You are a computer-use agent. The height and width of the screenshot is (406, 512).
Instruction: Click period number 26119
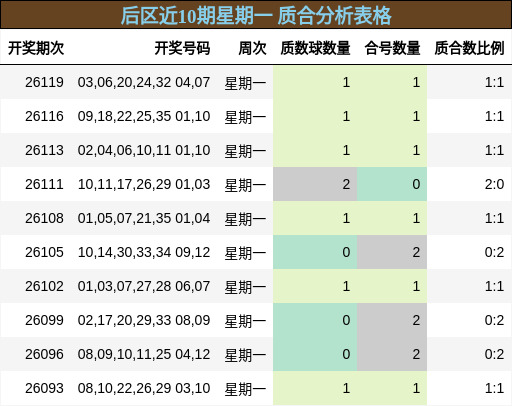pos(44,82)
